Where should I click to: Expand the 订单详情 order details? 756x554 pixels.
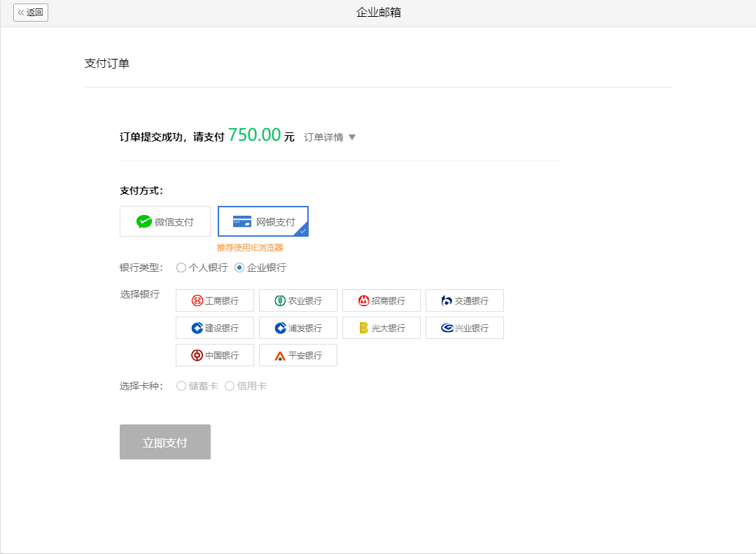[x=330, y=137]
